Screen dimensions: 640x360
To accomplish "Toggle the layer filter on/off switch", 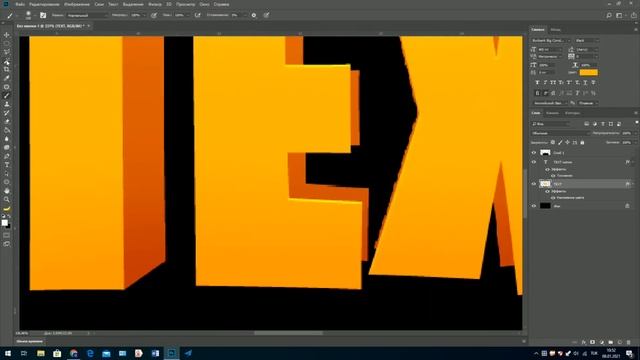I will click(636, 122).
